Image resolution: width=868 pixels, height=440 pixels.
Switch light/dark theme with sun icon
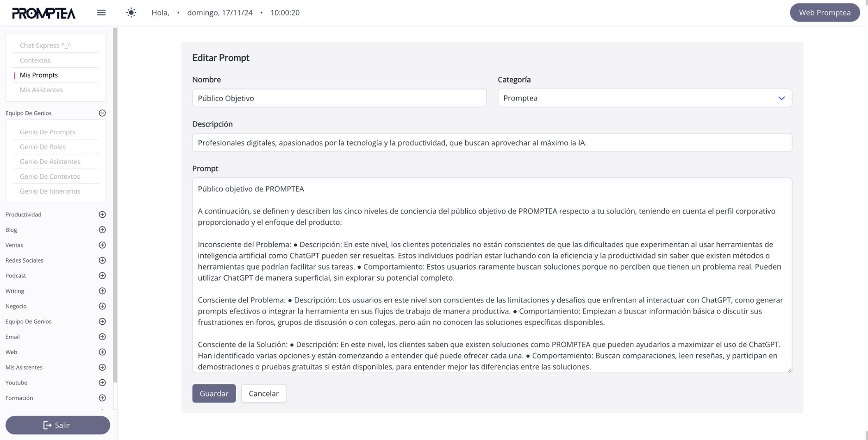coord(131,13)
